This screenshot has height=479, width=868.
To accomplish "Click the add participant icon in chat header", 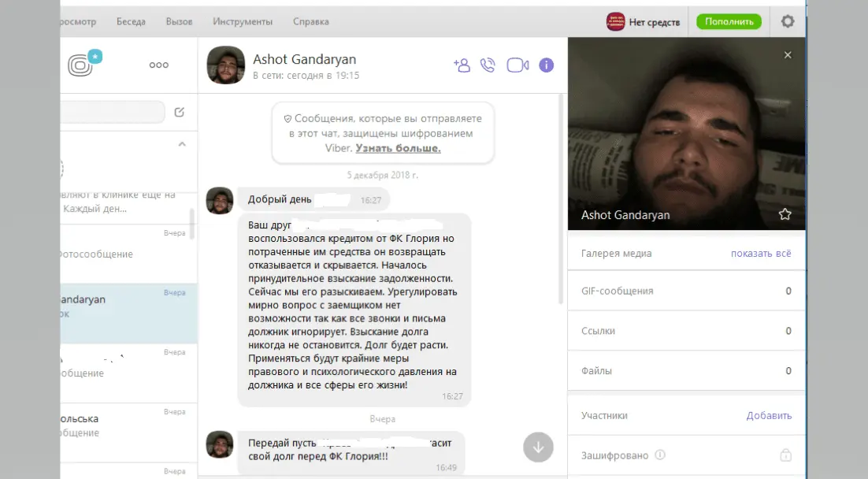I will 462,65.
